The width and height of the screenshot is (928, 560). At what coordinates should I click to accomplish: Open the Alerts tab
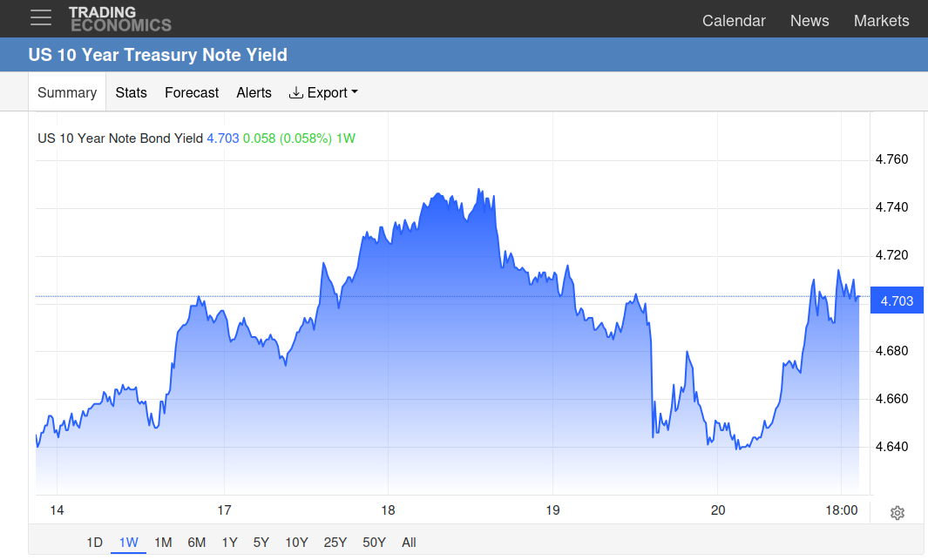pyautogui.click(x=254, y=93)
